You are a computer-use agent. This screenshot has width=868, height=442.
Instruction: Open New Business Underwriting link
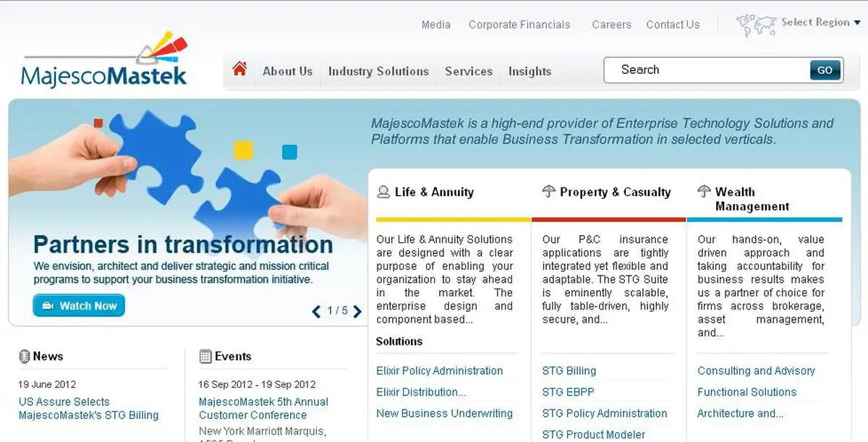(x=444, y=413)
